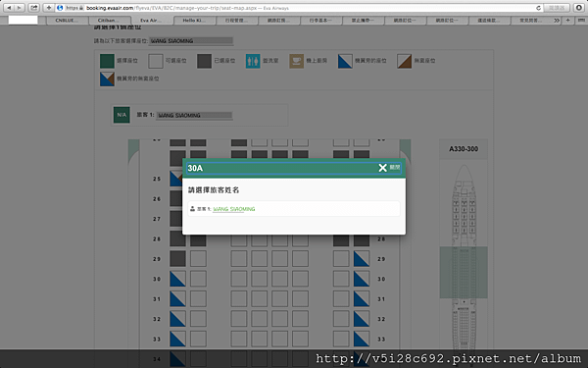This screenshot has height=368, width=588.
Task: Switch to the Eva Air tab
Action: pos(152,21)
